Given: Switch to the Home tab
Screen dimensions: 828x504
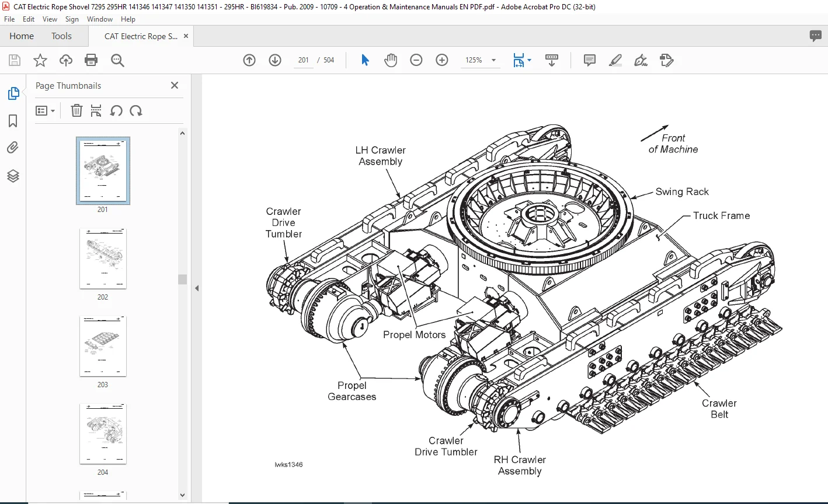Looking at the screenshot, I should pos(22,36).
